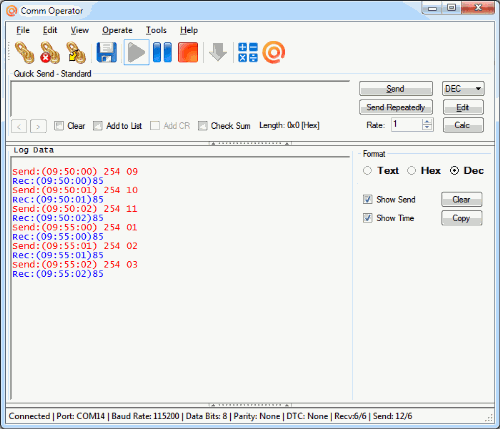Click the save floppy disk icon
Image resolution: width=500 pixels, height=429 pixels.
tap(107, 52)
